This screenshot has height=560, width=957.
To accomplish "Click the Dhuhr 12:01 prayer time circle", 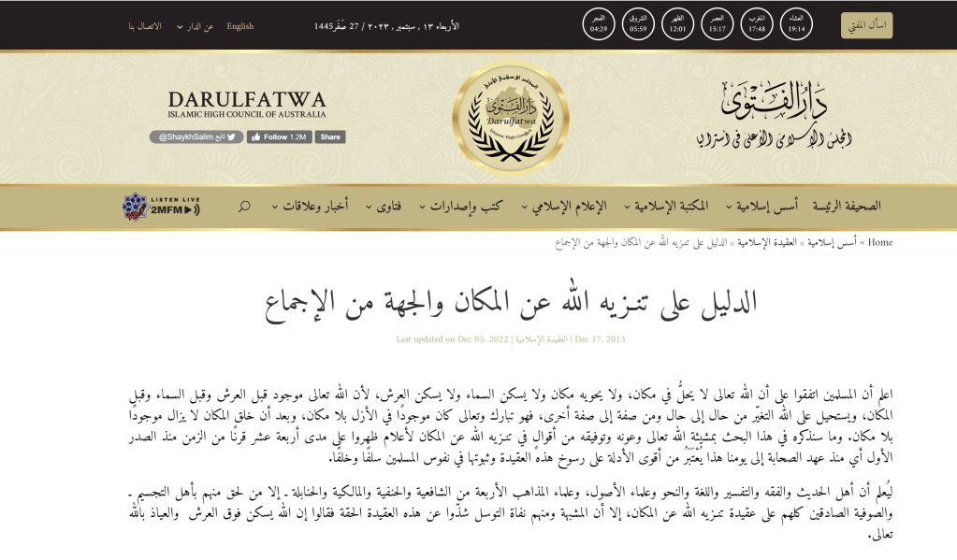I will click(x=677, y=24).
